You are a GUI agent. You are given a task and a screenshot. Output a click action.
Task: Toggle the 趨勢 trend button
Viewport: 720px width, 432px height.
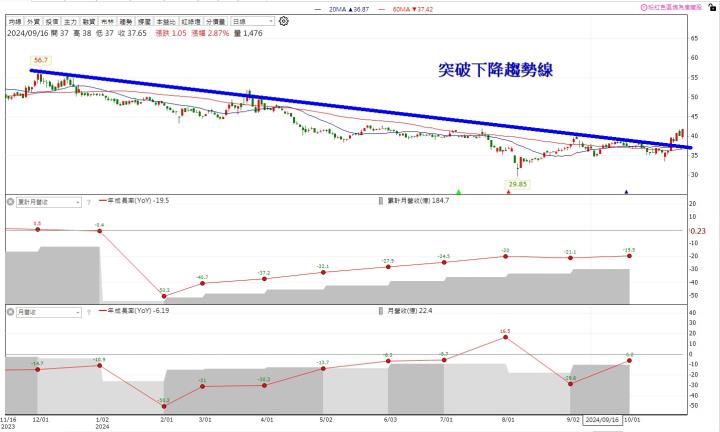coord(126,22)
